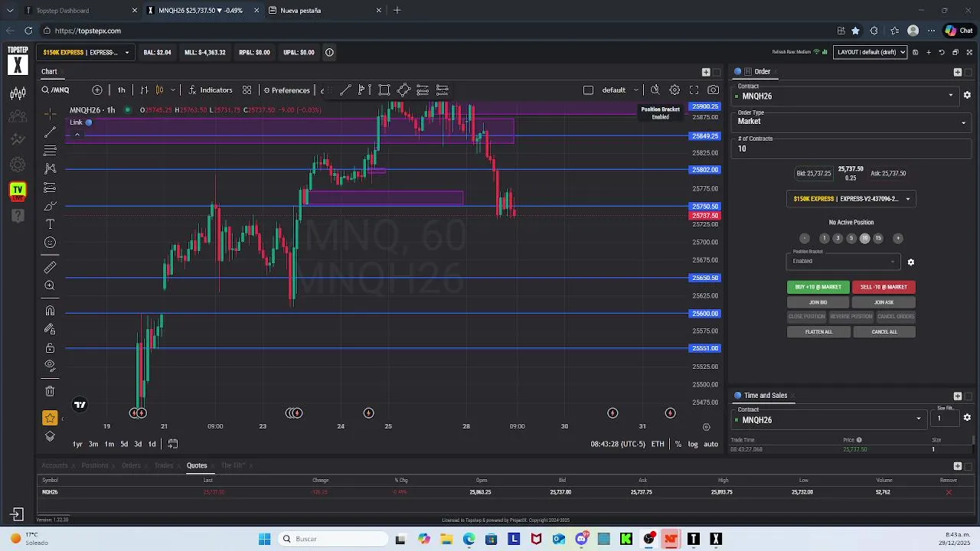
Task: Select the crosshair cursor tool in chart sidebar
Action: click(50, 113)
